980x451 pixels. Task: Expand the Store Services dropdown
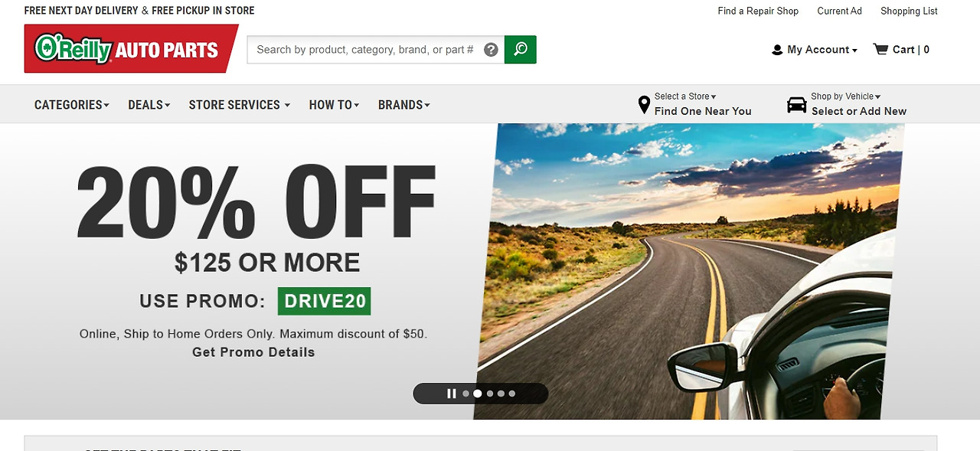(240, 105)
